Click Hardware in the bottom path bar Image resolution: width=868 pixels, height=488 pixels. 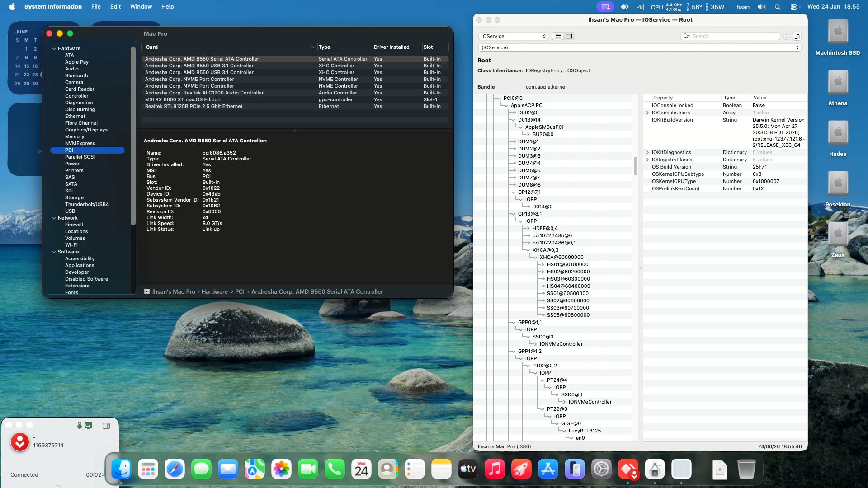(x=214, y=292)
